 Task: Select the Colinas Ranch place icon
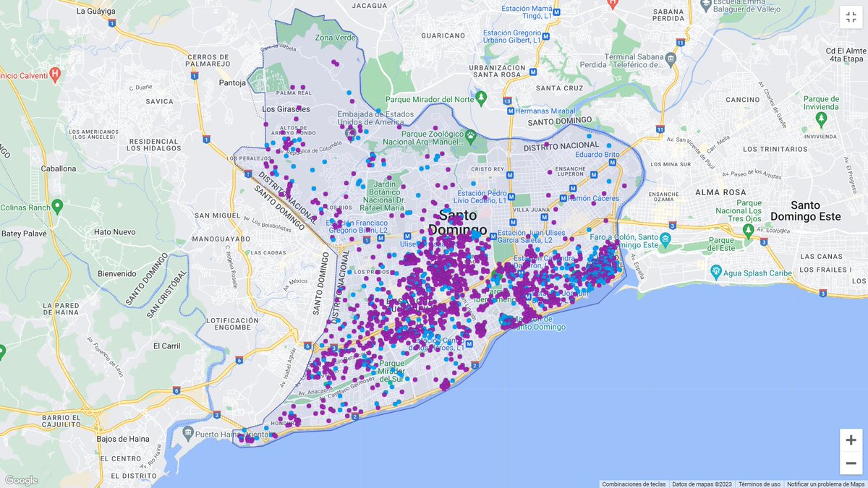coord(56,206)
